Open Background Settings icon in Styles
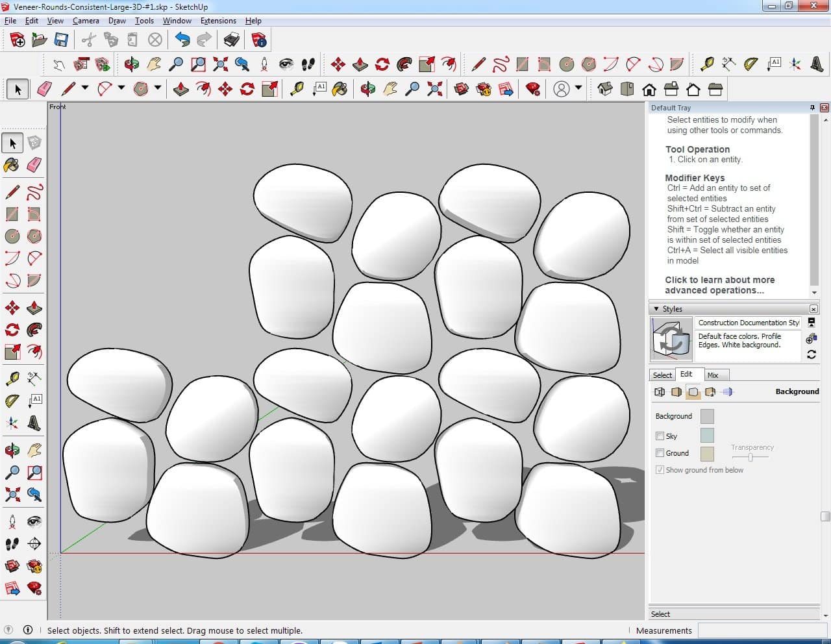 (x=693, y=392)
